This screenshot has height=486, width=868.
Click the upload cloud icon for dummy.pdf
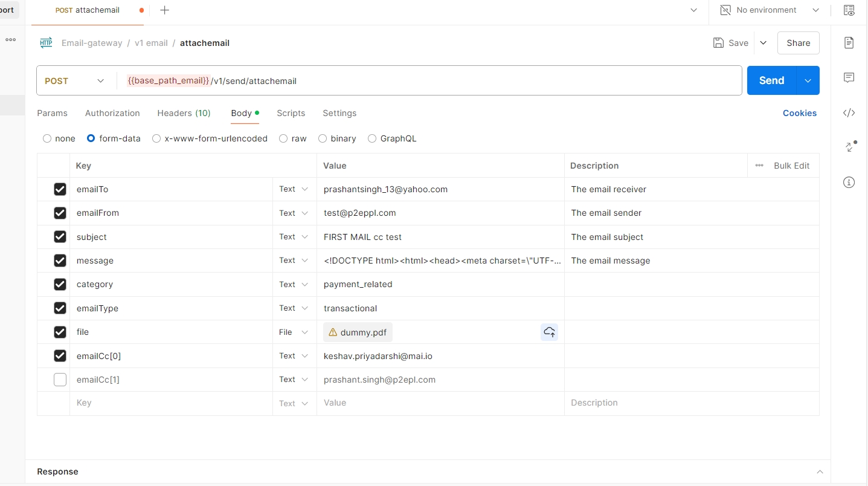549,332
